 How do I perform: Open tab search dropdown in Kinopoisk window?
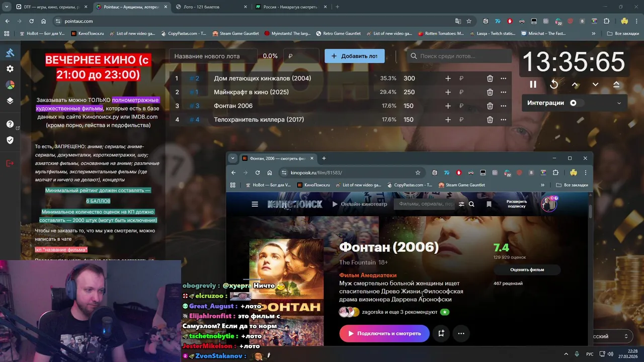pyautogui.click(x=232, y=158)
